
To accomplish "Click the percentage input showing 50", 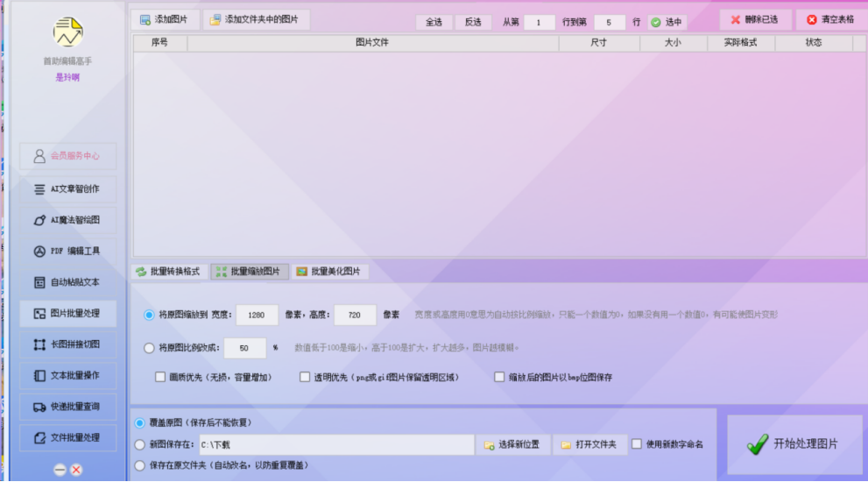I will click(x=244, y=348).
